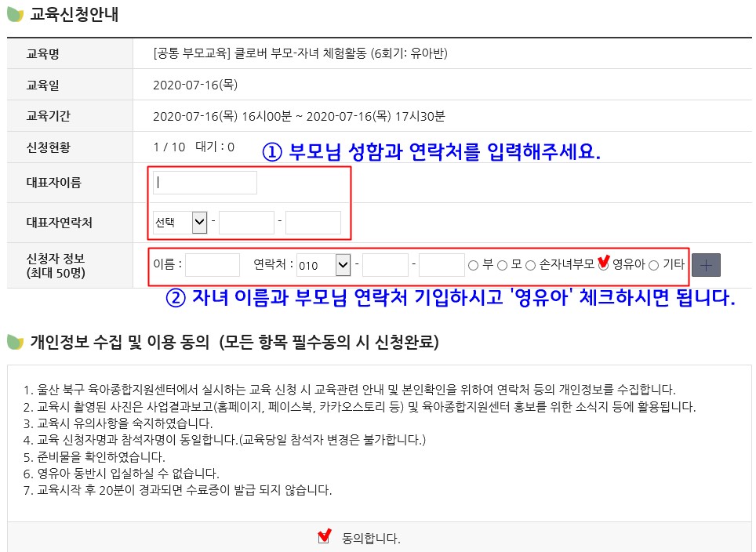The image size is (756, 552).
Task: Click last number field of applicant 연락처
Action: point(442,265)
